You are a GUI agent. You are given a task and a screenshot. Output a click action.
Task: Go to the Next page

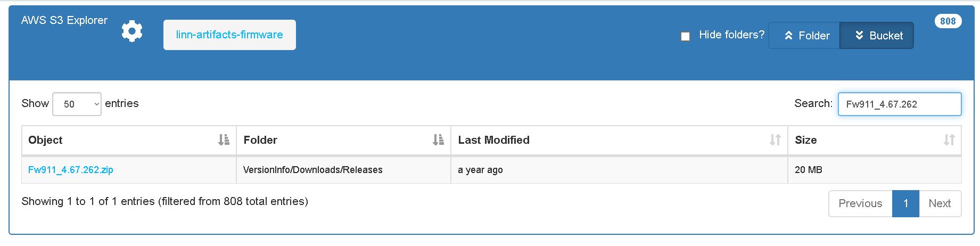coord(940,203)
